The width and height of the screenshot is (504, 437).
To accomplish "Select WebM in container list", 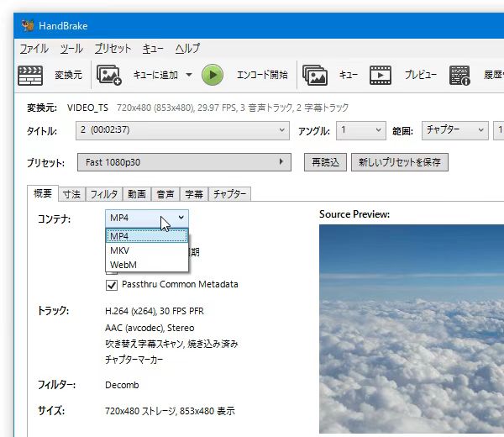I will point(147,265).
